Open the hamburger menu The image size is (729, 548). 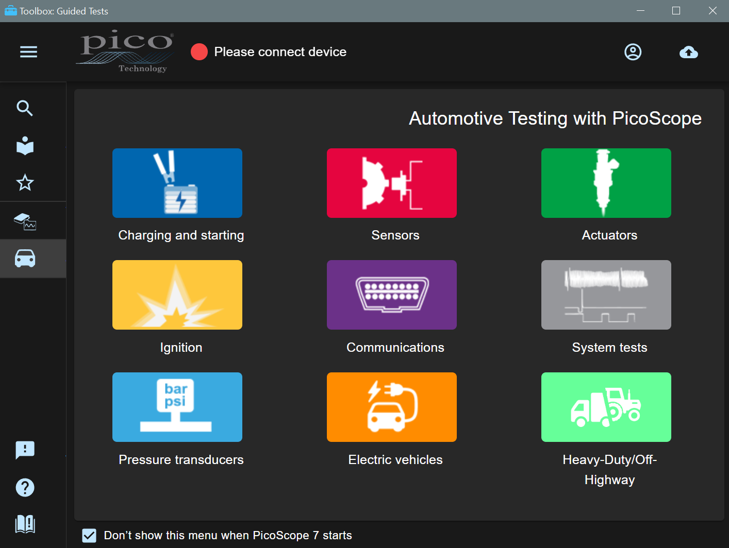point(28,52)
